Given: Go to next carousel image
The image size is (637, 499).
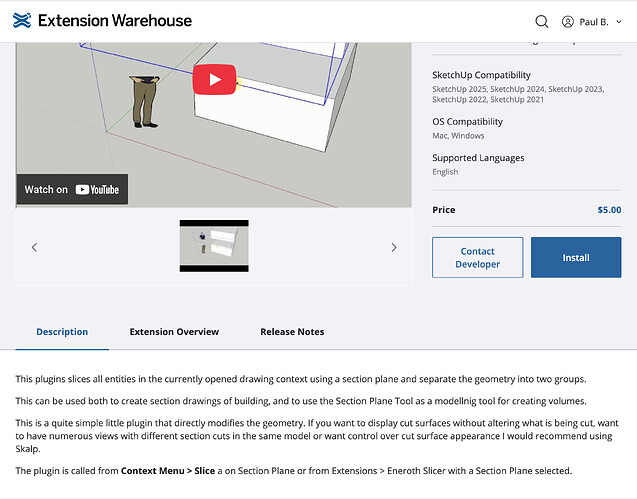Looking at the screenshot, I should click(x=394, y=247).
